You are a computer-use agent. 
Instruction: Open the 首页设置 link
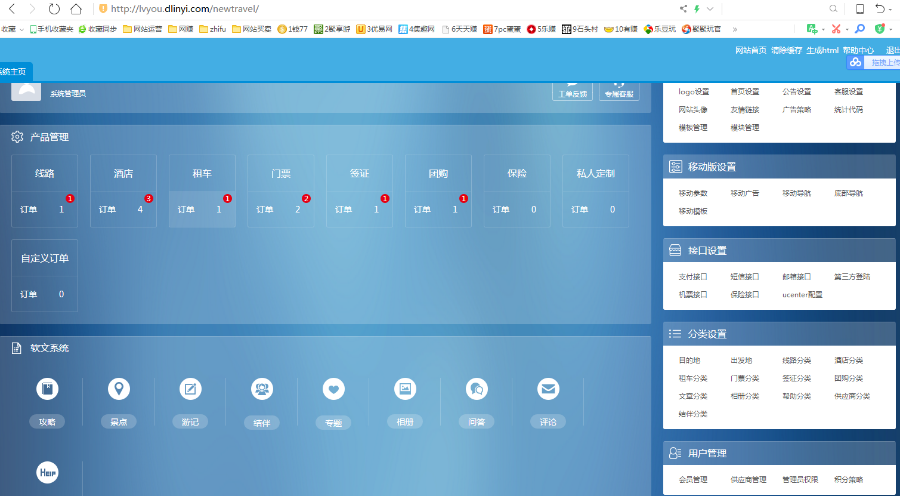pos(744,92)
